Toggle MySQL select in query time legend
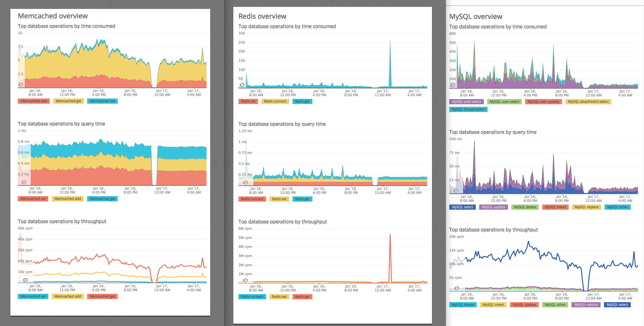 [463, 207]
